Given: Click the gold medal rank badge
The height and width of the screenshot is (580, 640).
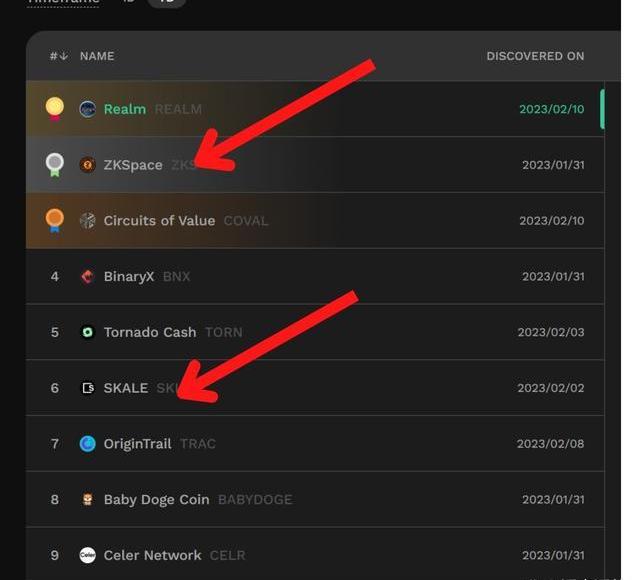Looking at the screenshot, I should pyautogui.click(x=55, y=109).
